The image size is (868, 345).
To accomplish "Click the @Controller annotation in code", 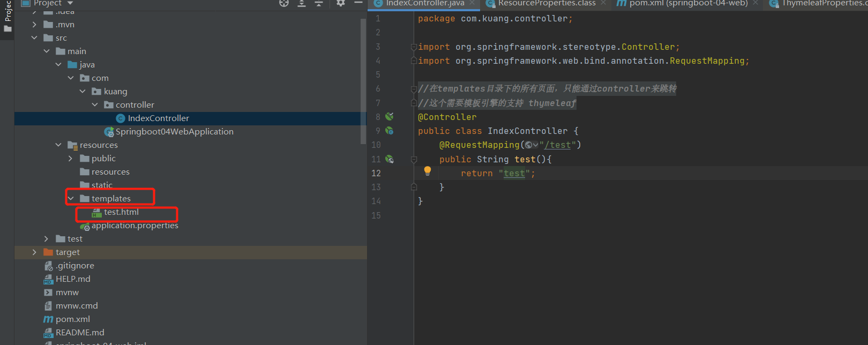I will point(447,117).
